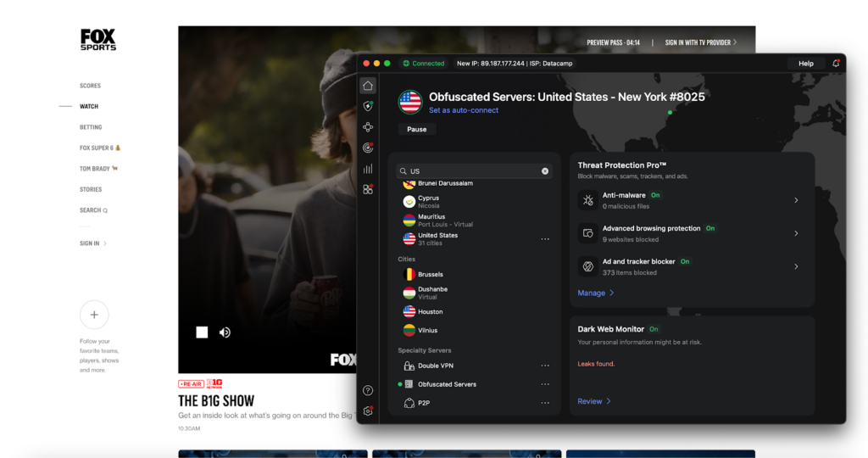Image resolution: width=868 pixels, height=458 pixels.
Task: Open the NordVPN settings gear icon
Action: click(x=368, y=411)
